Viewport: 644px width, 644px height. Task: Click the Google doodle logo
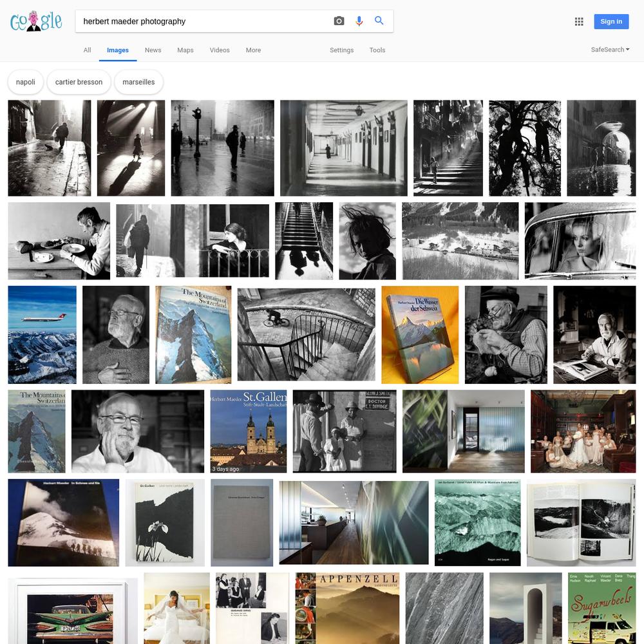pyautogui.click(x=36, y=21)
